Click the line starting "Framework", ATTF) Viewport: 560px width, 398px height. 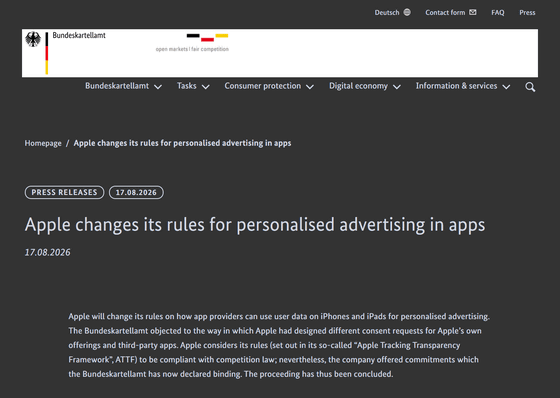coord(273,360)
